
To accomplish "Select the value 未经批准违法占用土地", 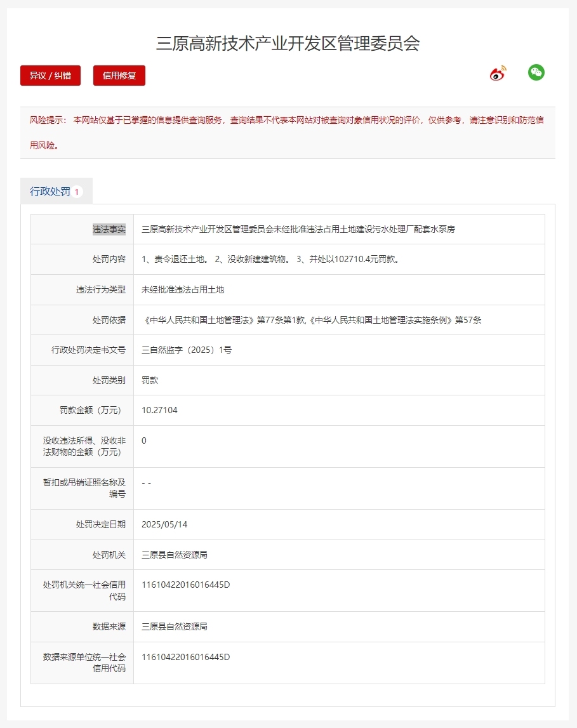I will (x=183, y=289).
